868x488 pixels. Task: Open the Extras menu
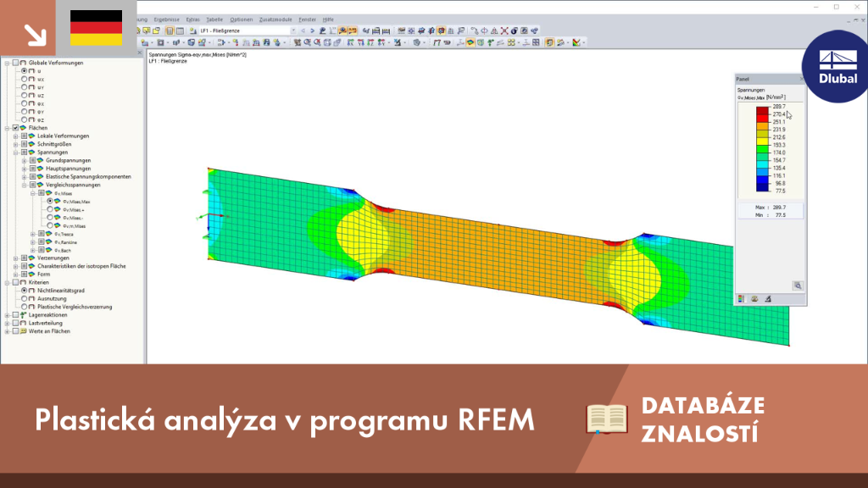(192, 19)
